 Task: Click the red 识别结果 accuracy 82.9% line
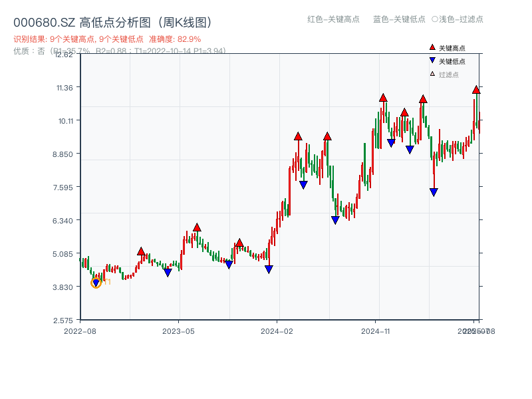107,39
